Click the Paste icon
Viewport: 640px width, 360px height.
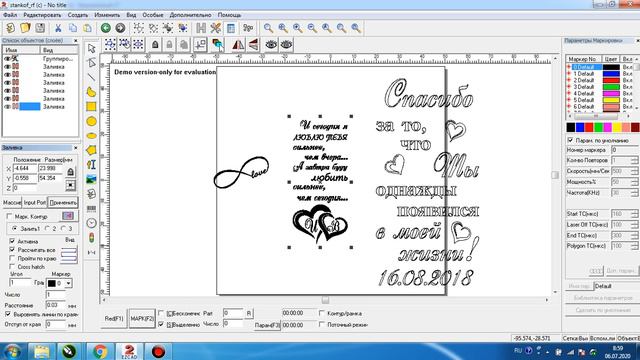point(87,28)
